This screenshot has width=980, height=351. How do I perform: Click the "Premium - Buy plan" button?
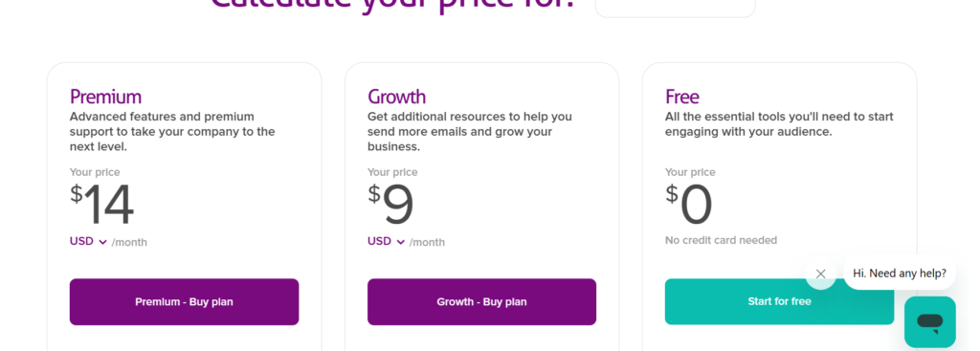coord(185,301)
